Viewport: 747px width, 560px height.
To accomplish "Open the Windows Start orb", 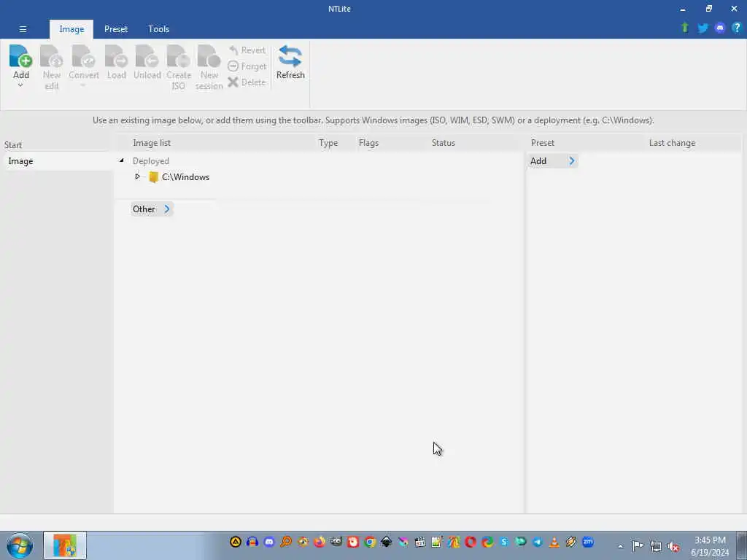I will pos(20,545).
